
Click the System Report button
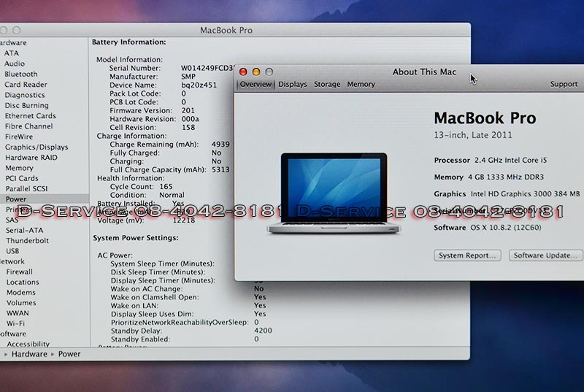click(x=467, y=255)
